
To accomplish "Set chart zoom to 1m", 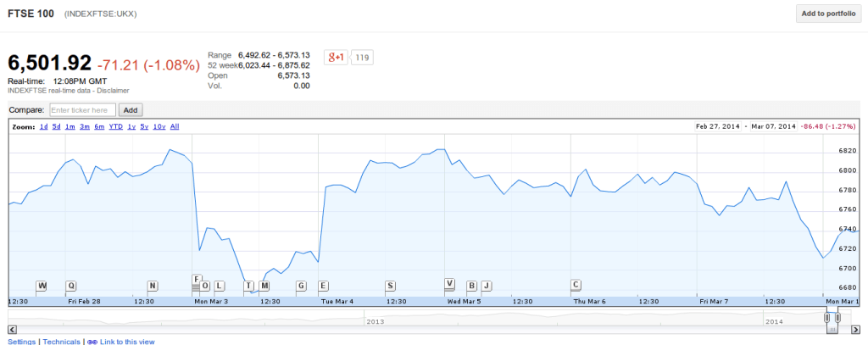I will [70, 127].
